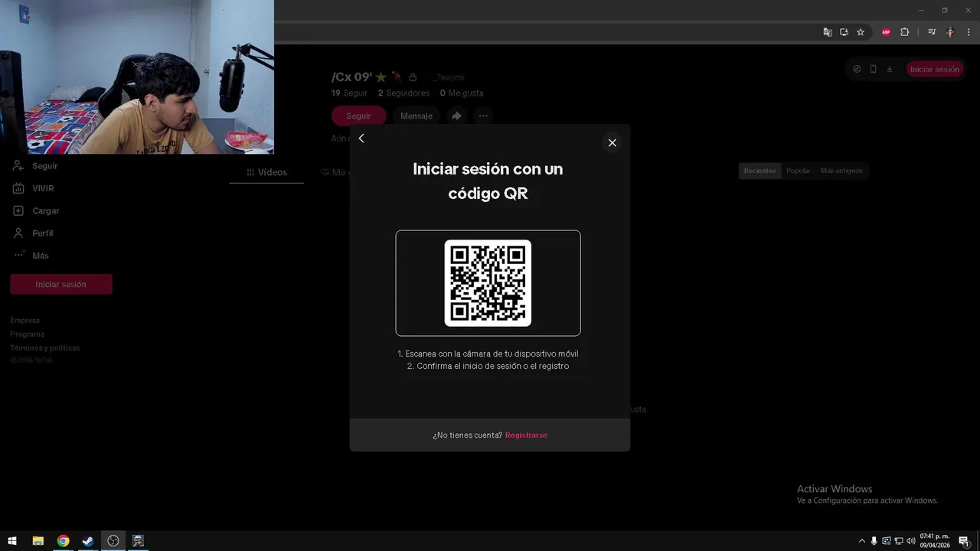Select the Popular sort option

[x=798, y=171]
